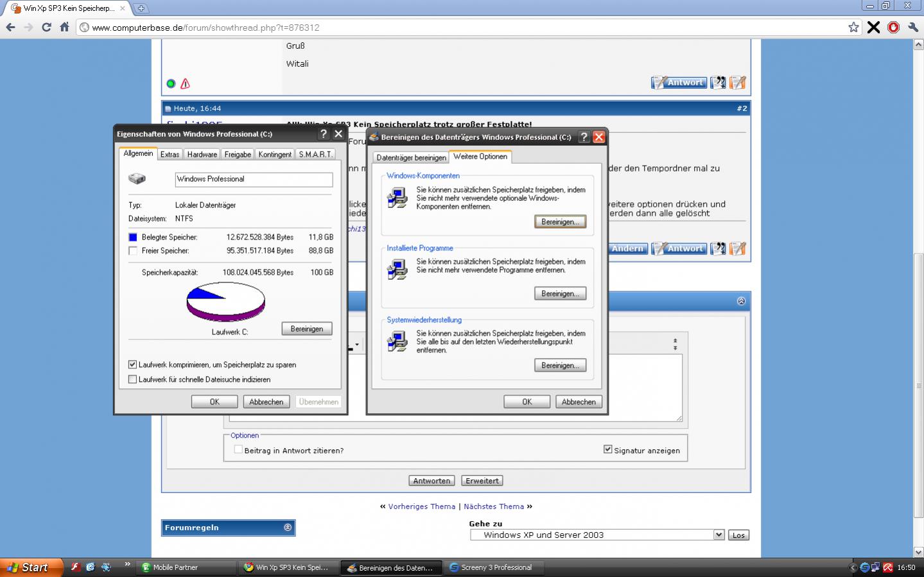
Task: Click Bereinigen under Systemwiederherstellung
Action: pyautogui.click(x=560, y=365)
